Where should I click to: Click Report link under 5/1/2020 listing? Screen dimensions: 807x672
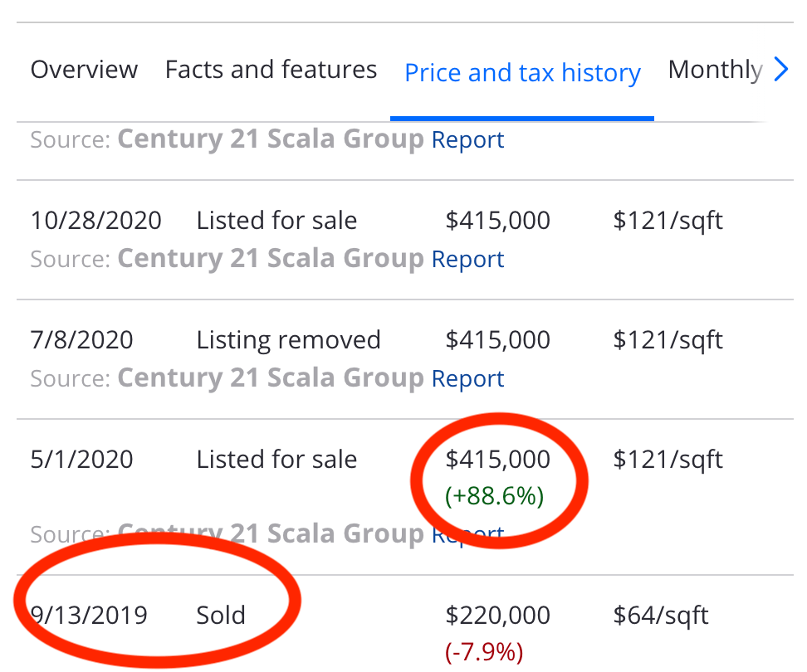[x=467, y=535]
